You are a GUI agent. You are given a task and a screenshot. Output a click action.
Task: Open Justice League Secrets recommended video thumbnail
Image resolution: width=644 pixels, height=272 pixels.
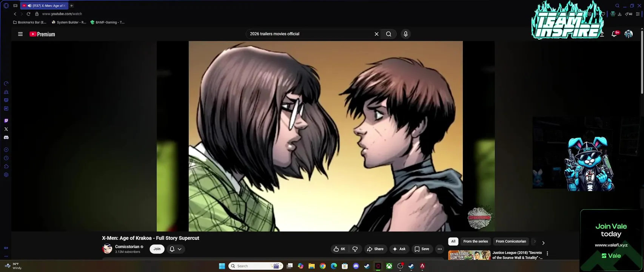469,255
